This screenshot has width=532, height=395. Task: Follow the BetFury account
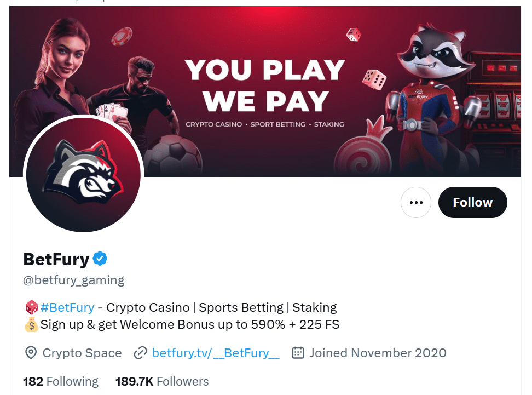point(472,202)
